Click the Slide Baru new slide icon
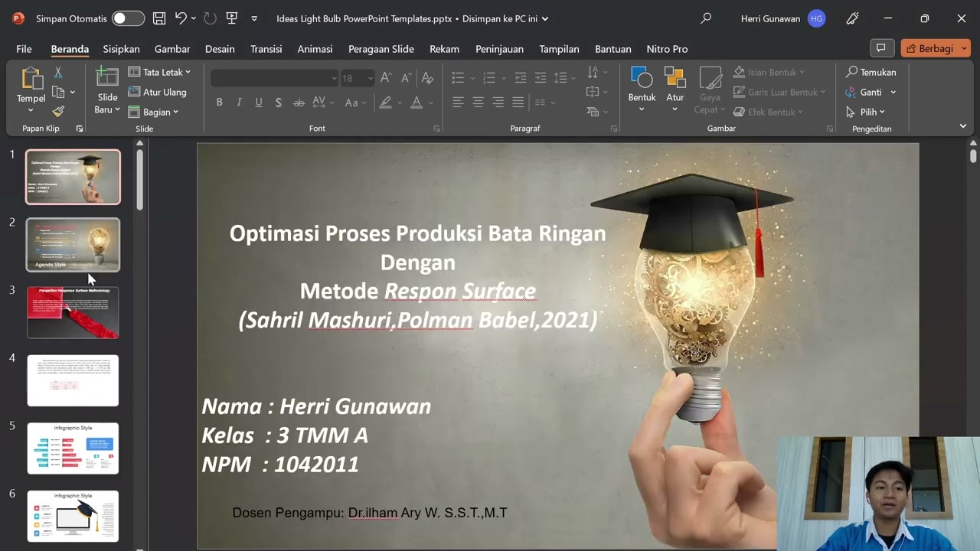The image size is (980, 551). 107,79
